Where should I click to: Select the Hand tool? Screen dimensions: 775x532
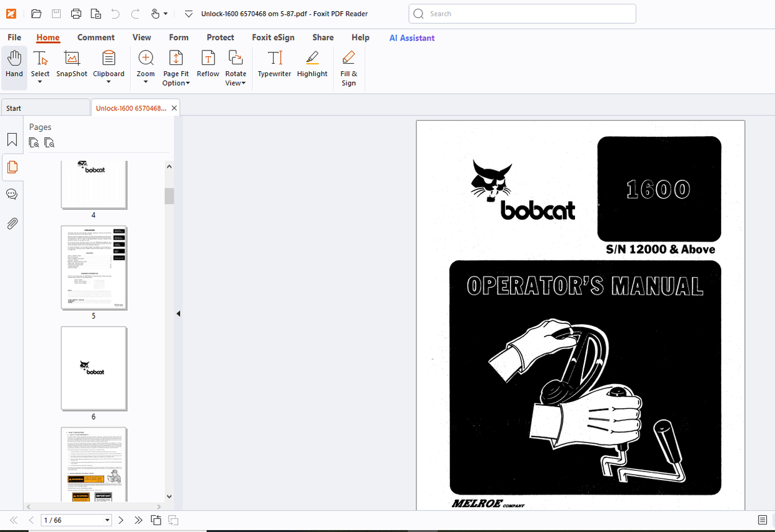tap(14, 66)
